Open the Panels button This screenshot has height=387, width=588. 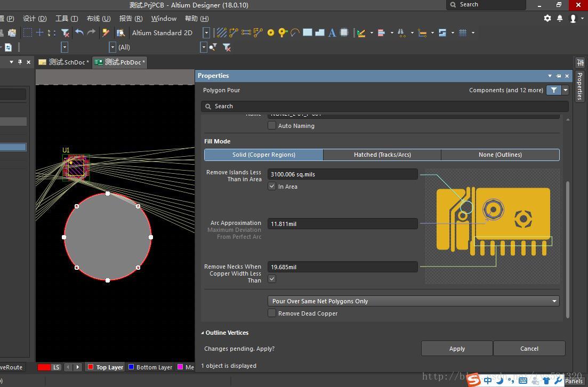pos(574,381)
